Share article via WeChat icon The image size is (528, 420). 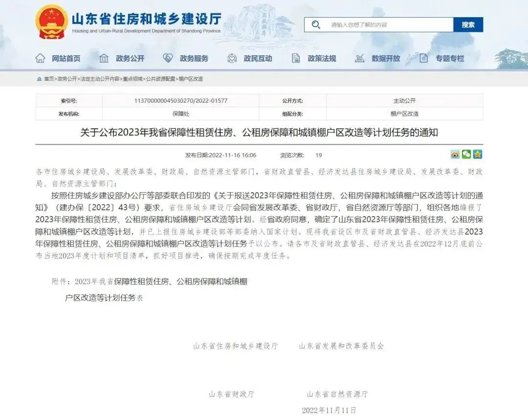[466, 155]
